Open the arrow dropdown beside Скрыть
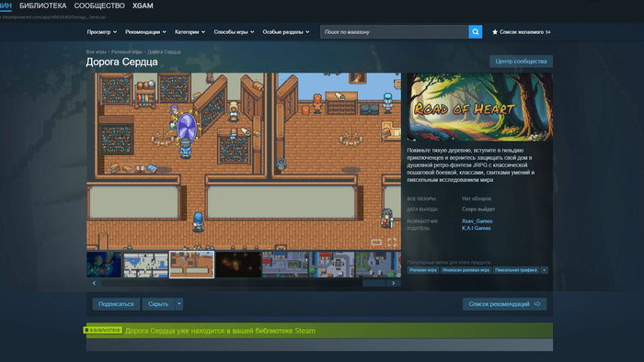 [179, 304]
